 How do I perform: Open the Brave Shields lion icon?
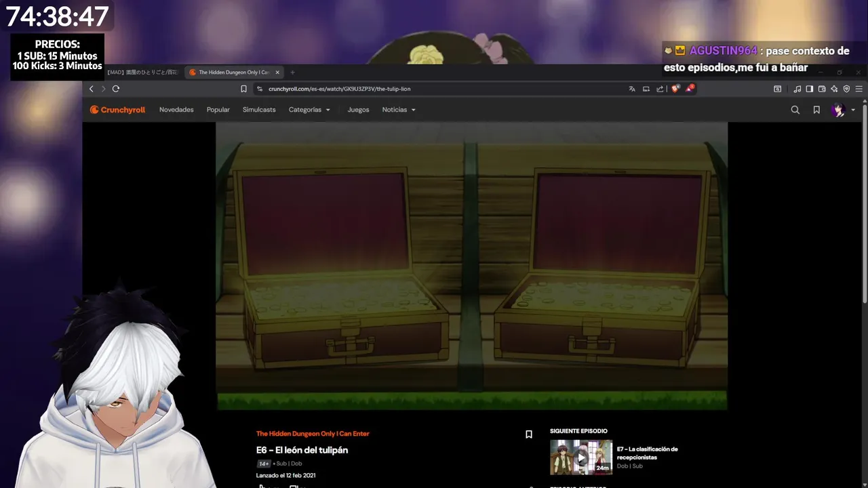click(675, 89)
